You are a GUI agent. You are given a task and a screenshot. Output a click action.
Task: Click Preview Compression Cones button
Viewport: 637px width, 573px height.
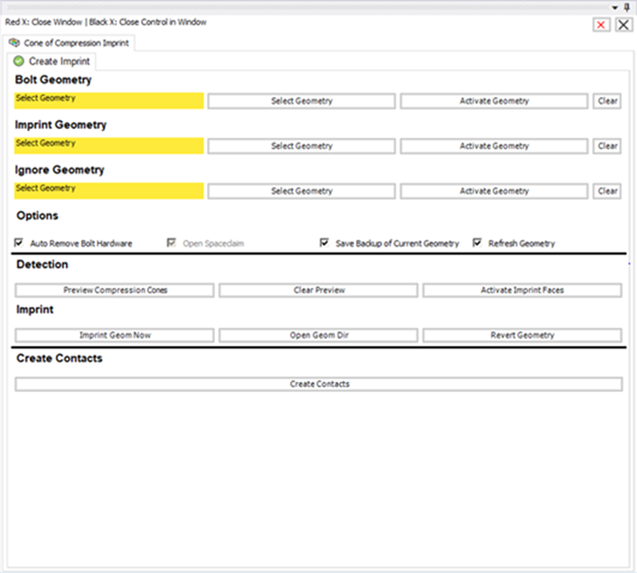115,290
